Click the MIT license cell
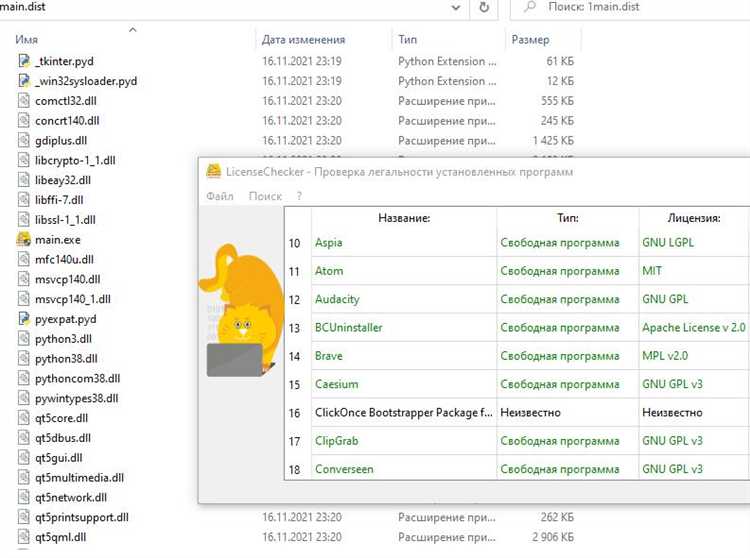Image resolution: width=750 pixels, height=558 pixels. pos(652,271)
